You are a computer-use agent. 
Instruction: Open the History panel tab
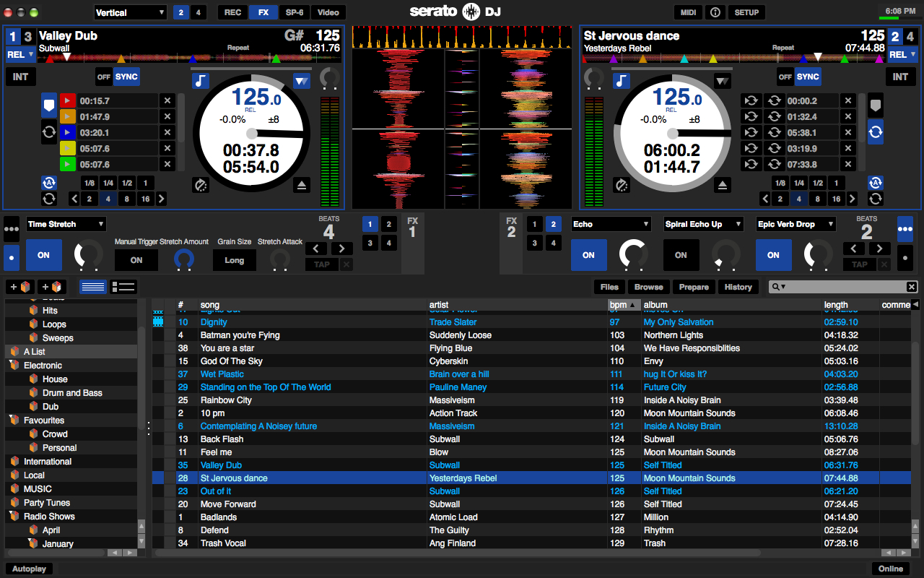[x=738, y=287]
